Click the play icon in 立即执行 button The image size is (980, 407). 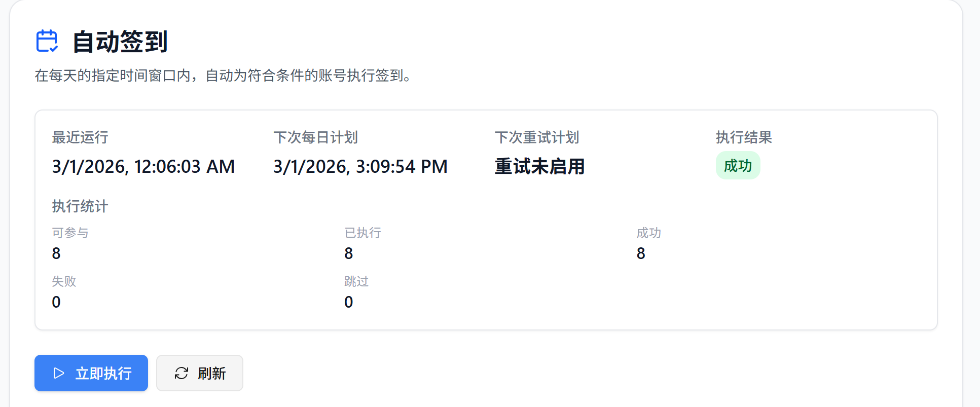pos(59,374)
